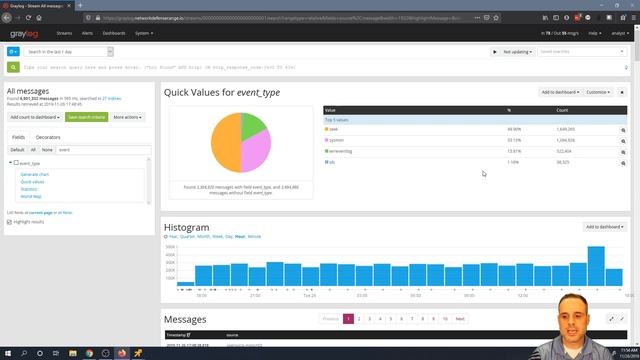Click 'Save search criteria' button
Image resolution: width=640 pixels, height=360 pixels.
[87, 117]
